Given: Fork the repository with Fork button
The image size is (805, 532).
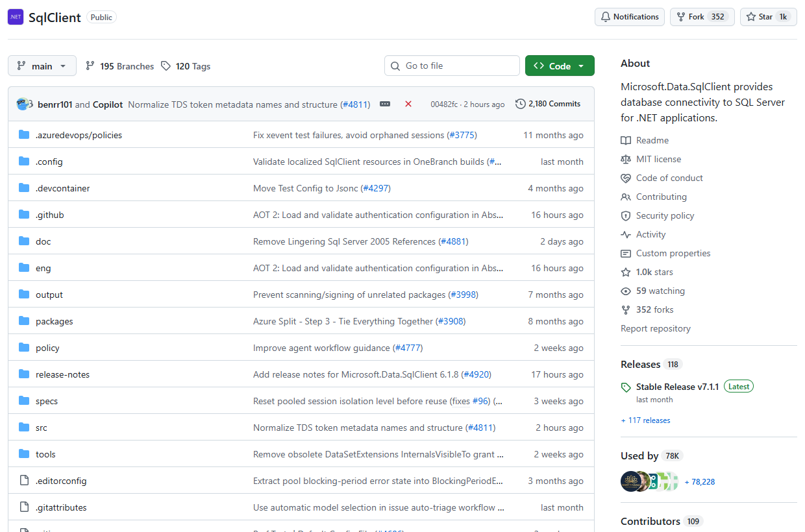Looking at the screenshot, I should 702,17.
